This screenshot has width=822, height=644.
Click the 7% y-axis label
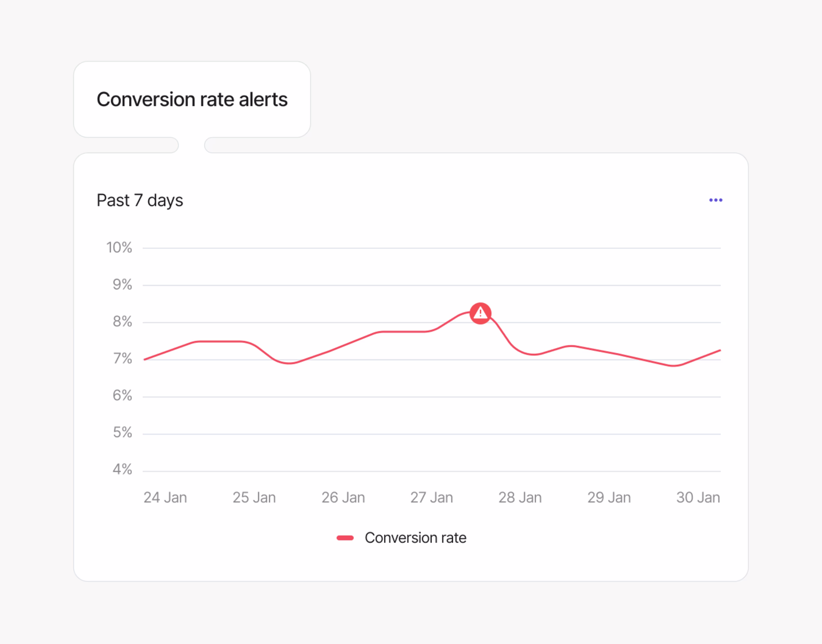(122, 359)
